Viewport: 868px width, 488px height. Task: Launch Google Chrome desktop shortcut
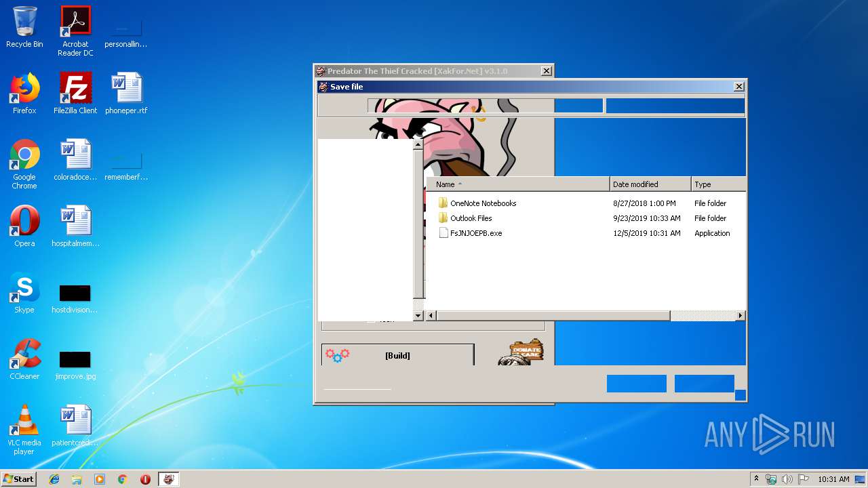[24, 164]
